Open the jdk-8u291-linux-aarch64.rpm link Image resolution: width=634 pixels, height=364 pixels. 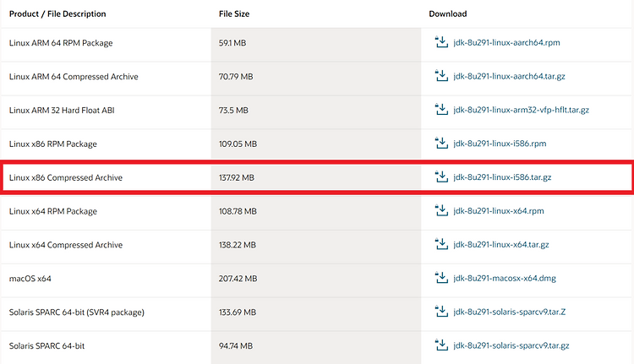506,42
